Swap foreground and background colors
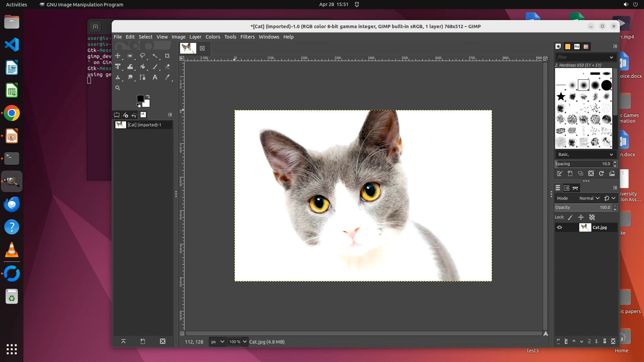The width and height of the screenshot is (644, 362). tap(148, 97)
